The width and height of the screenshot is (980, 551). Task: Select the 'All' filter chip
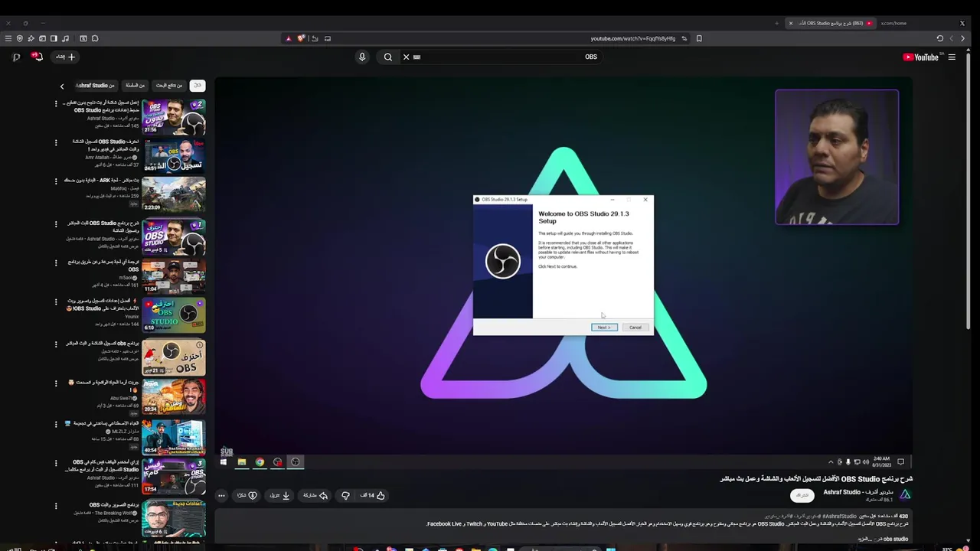point(197,85)
